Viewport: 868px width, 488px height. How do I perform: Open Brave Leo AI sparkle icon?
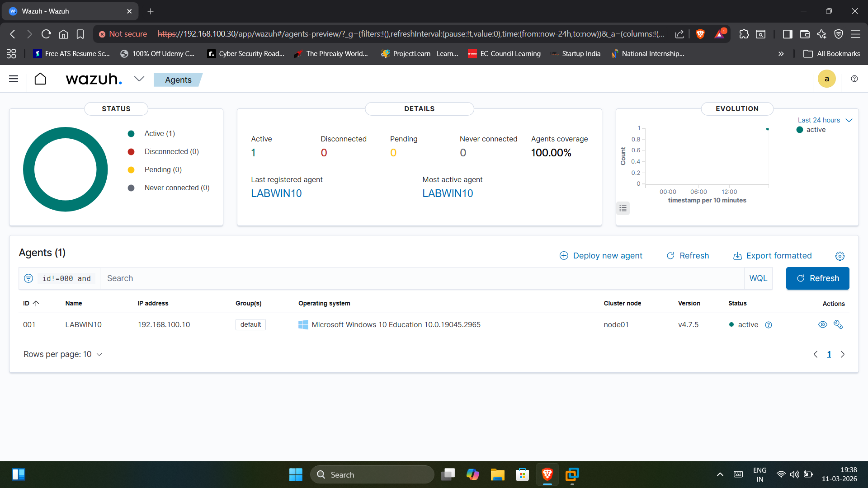pos(821,34)
